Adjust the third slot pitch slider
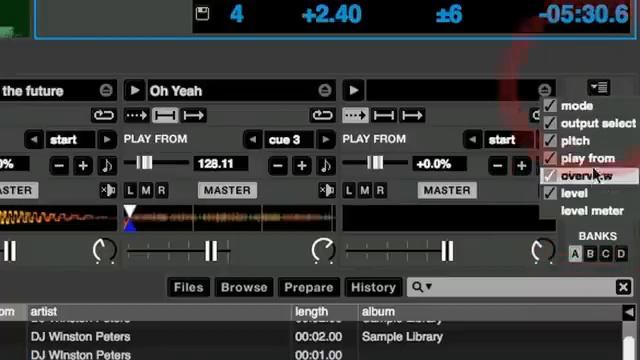 tap(375, 163)
